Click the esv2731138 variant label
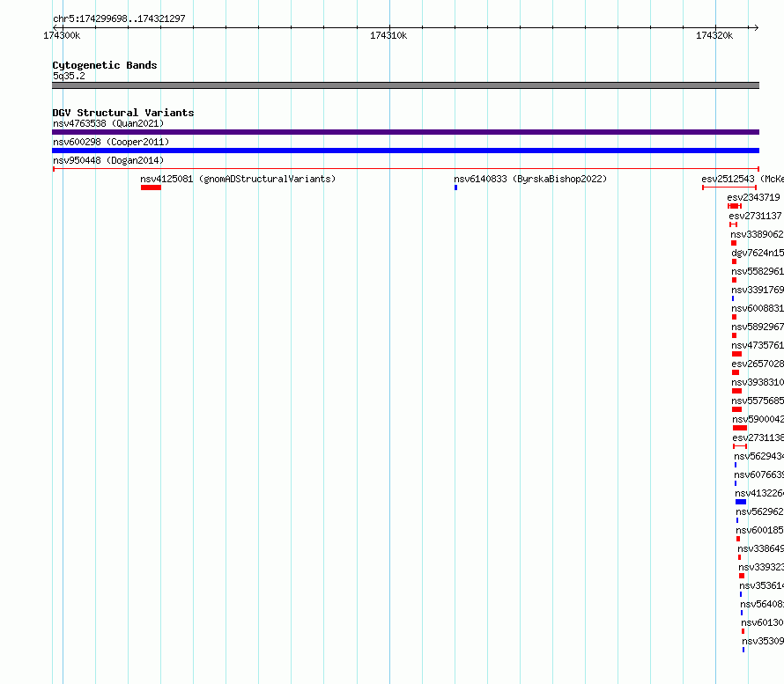 pyautogui.click(x=758, y=438)
